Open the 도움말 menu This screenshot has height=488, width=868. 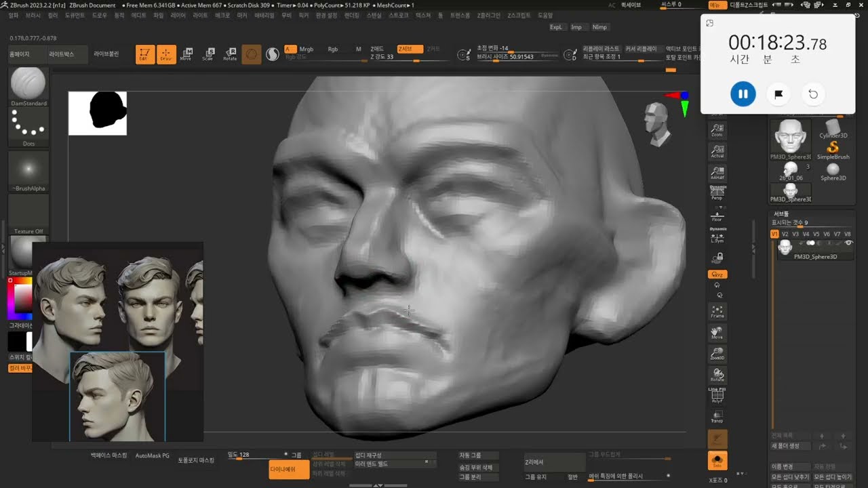[545, 15]
